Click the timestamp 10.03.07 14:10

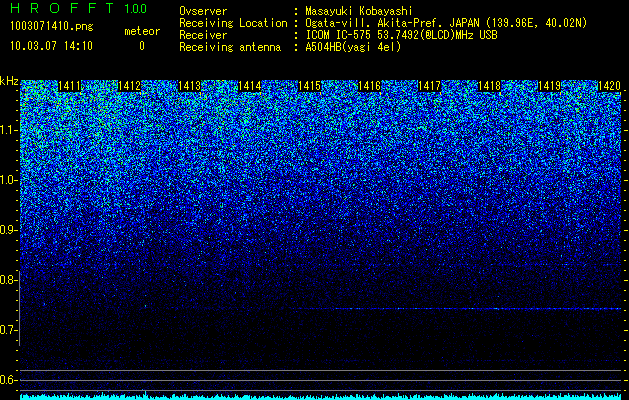51,46
